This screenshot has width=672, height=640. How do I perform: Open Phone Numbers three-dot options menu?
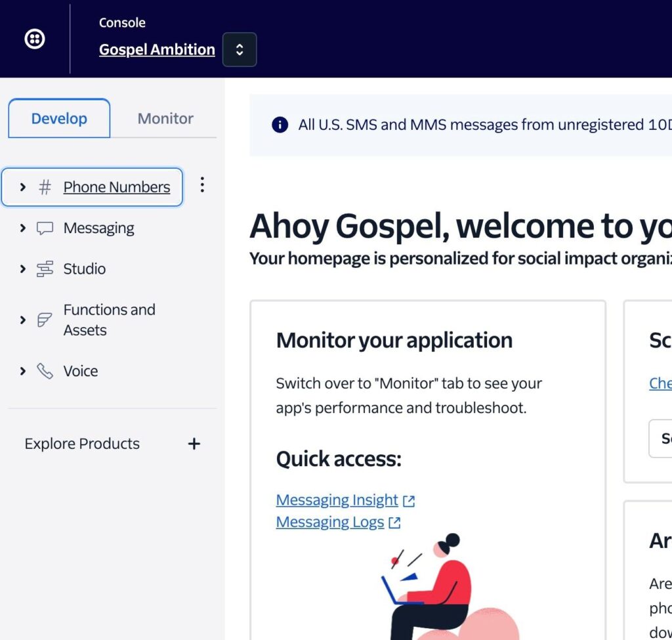tap(202, 186)
